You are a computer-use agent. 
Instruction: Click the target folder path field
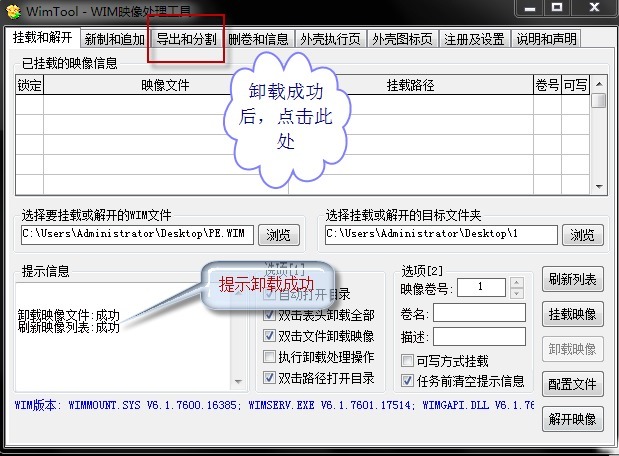point(441,234)
